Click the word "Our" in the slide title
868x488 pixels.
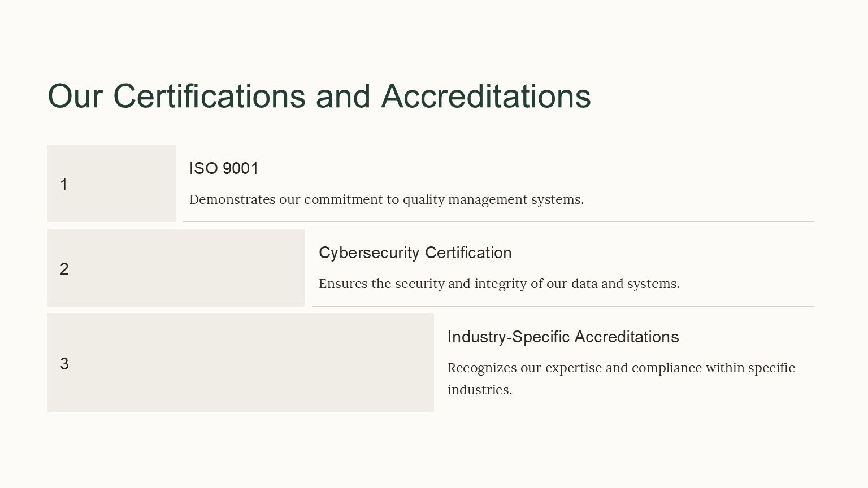pyautogui.click(x=75, y=96)
